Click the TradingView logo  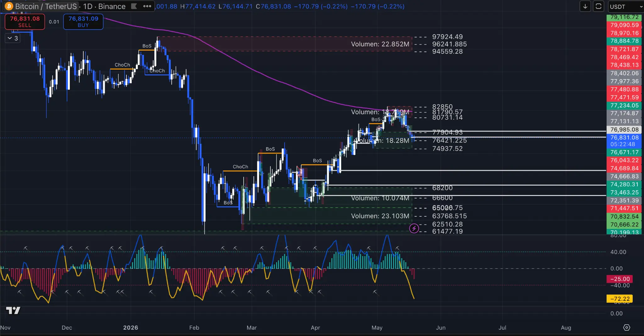coord(13,311)
